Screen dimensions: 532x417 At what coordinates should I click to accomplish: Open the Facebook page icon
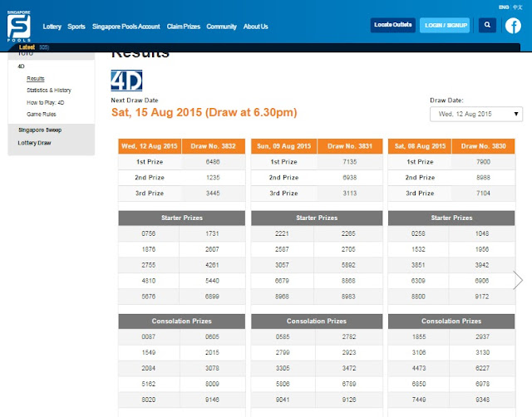pos(513,26)
